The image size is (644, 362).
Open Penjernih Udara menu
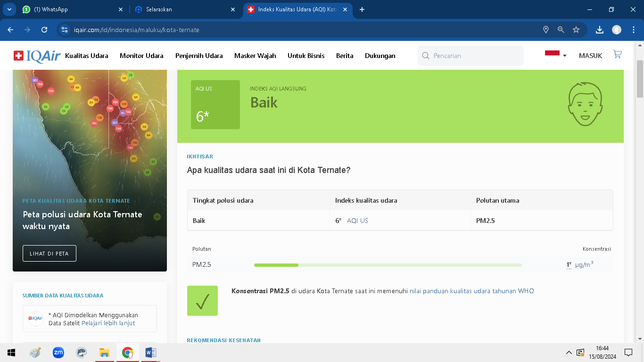pos(199,56)
